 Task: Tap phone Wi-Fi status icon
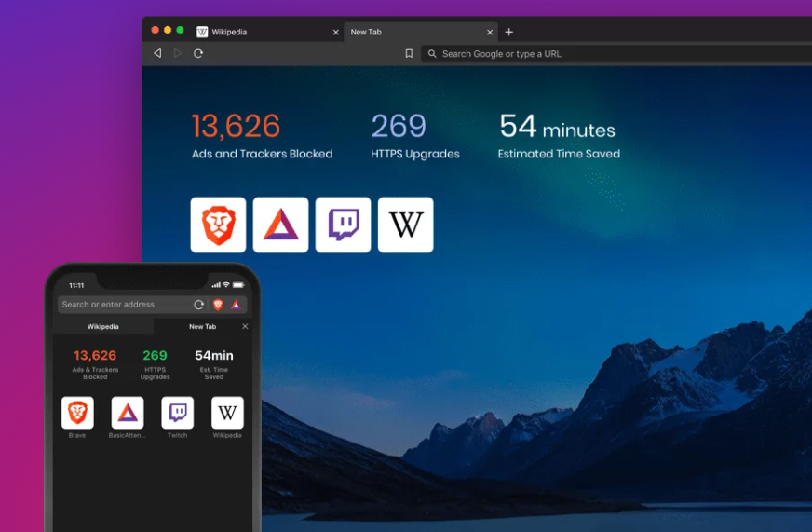point(225,285)
